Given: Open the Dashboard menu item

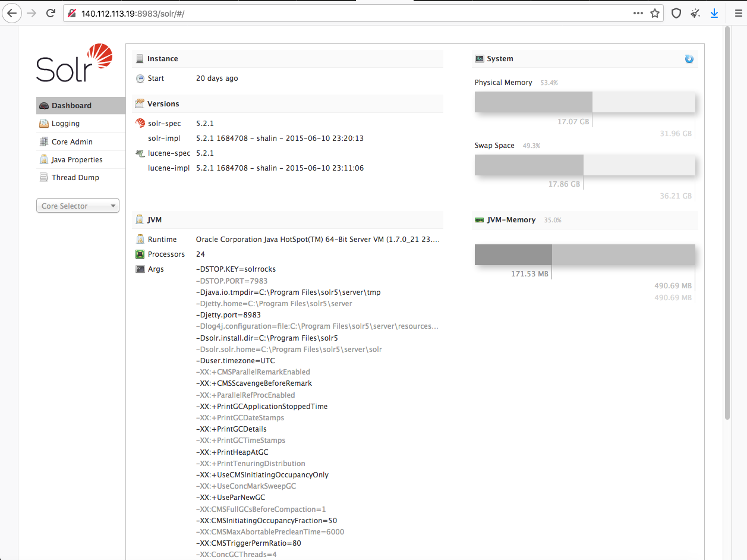Looking at the screenshot, I should [x=81, y=106].
